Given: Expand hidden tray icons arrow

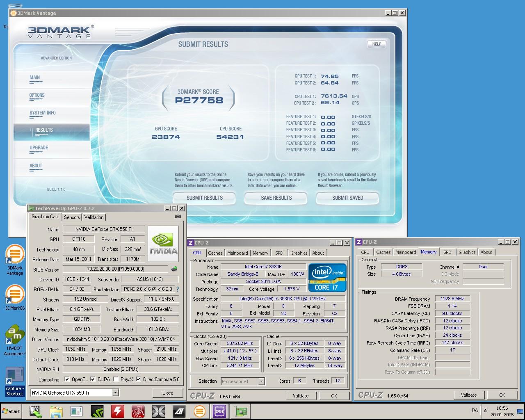Looking at the screenshot, I should (486, 411).
